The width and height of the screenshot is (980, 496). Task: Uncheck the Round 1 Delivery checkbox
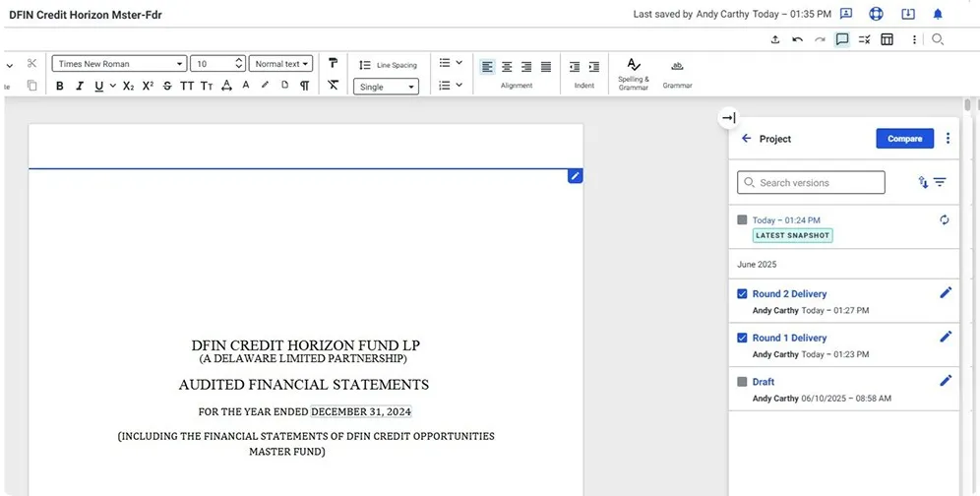[742, 338]
